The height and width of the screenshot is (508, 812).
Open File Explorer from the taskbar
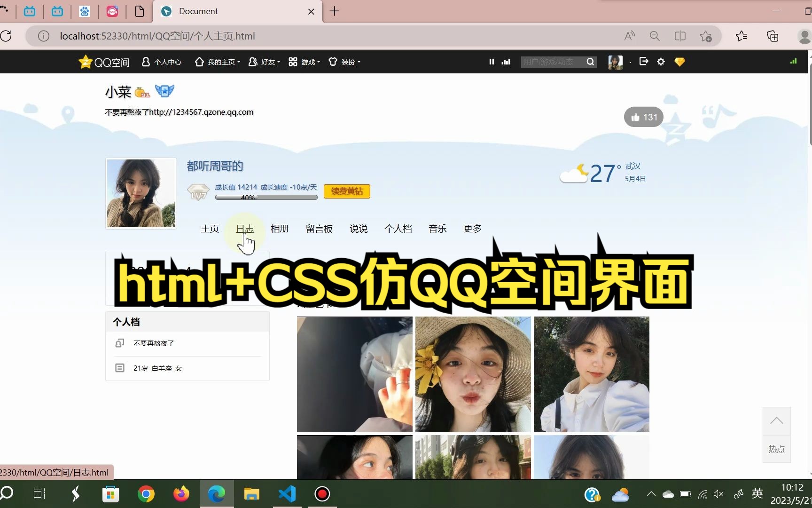252,494
